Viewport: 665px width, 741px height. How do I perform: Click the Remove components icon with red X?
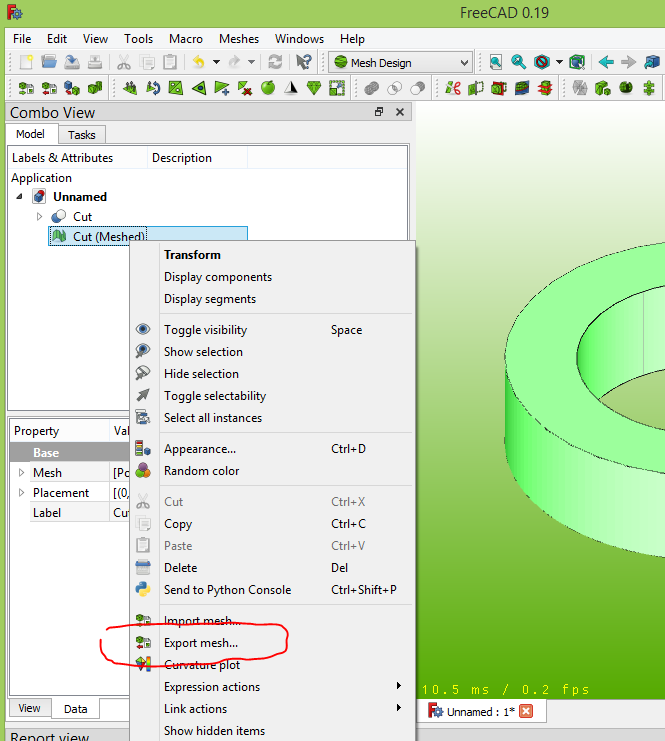pos(245,88)
